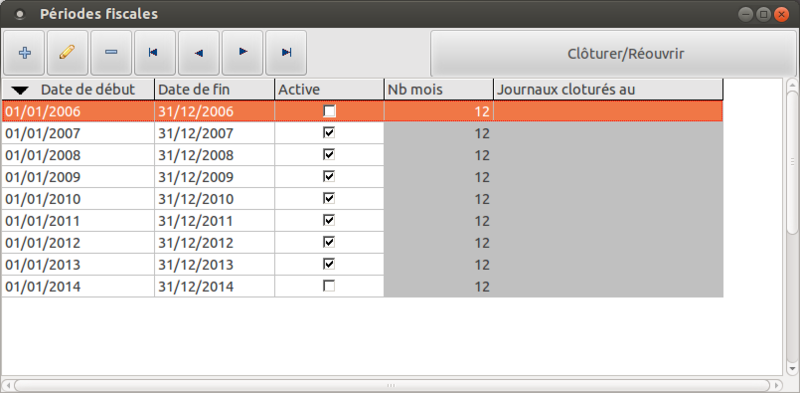Click end date 31/12/2008

(214, 155)
